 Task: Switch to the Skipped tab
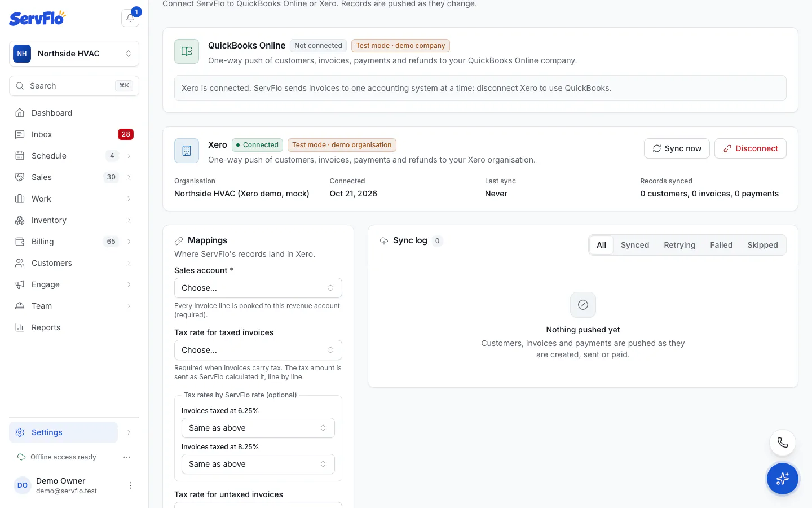(x=762, y=245)
